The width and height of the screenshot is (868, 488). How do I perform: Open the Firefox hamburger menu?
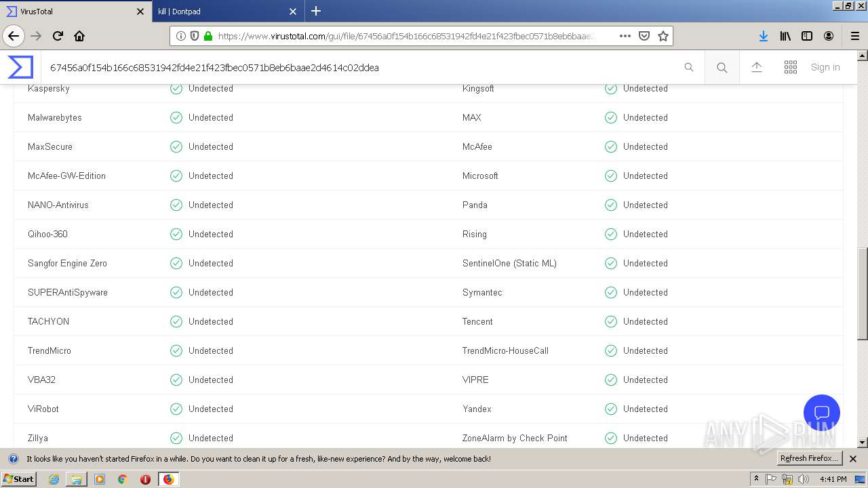point(855,36)
